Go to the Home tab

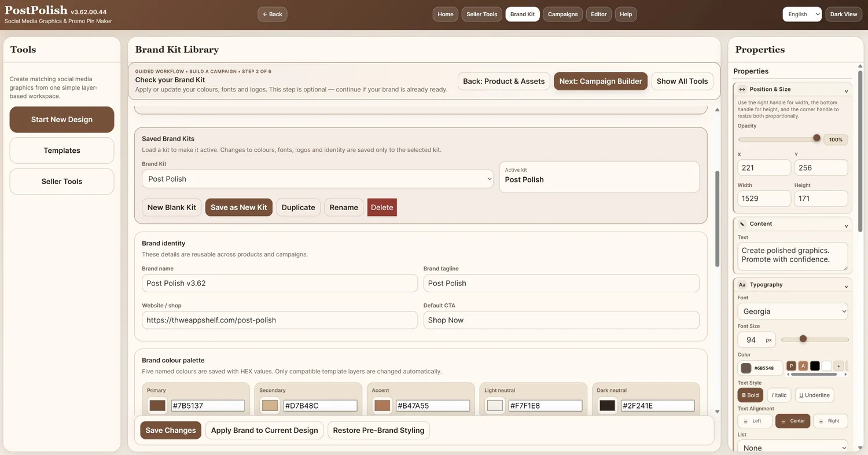(446, 14)
